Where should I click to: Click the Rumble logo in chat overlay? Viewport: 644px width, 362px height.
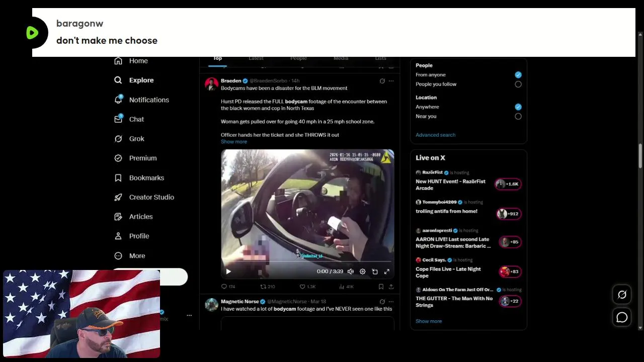[x=32, y=33]
